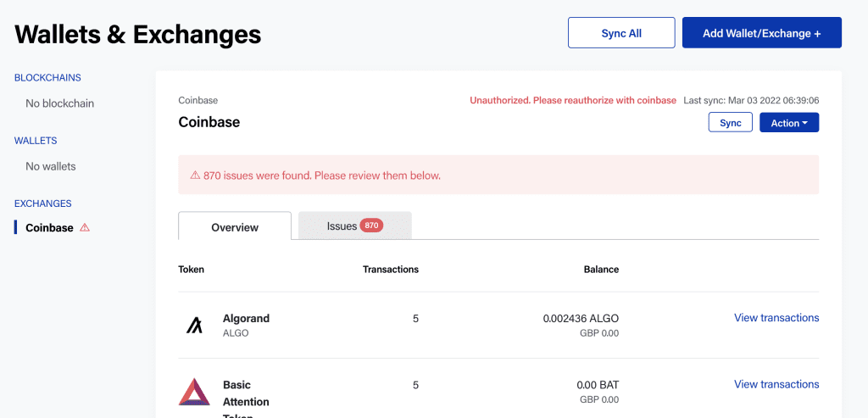
Task: Click the Token column header
Action: coord(191,270)
